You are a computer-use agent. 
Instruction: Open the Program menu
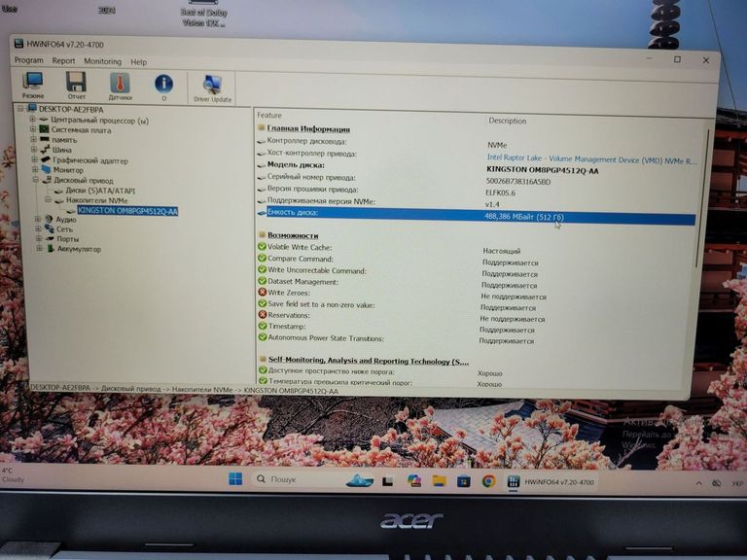[x=28, y=60]
